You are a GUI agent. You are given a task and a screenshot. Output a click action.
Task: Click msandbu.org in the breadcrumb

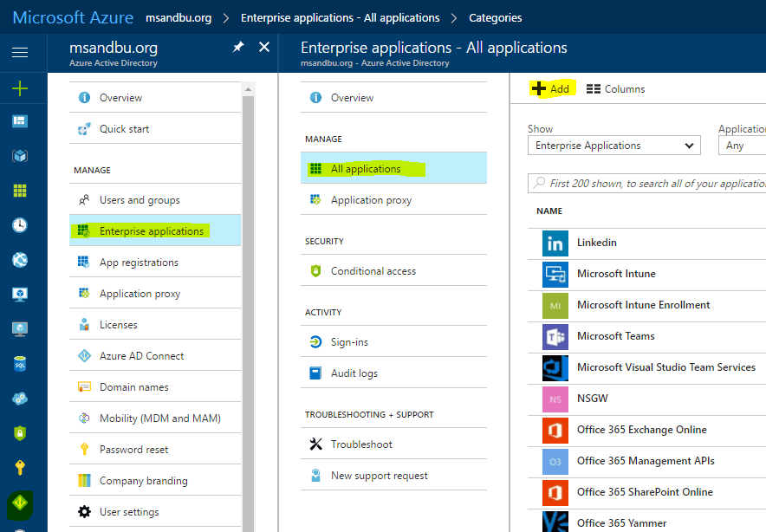click(179, 18)
